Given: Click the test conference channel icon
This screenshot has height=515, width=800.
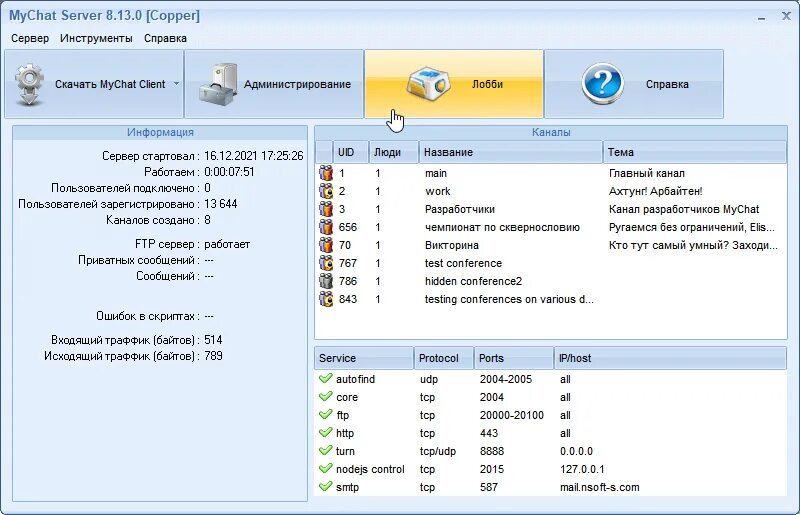Looking at the screenshot, I should [x=326, y=263].
